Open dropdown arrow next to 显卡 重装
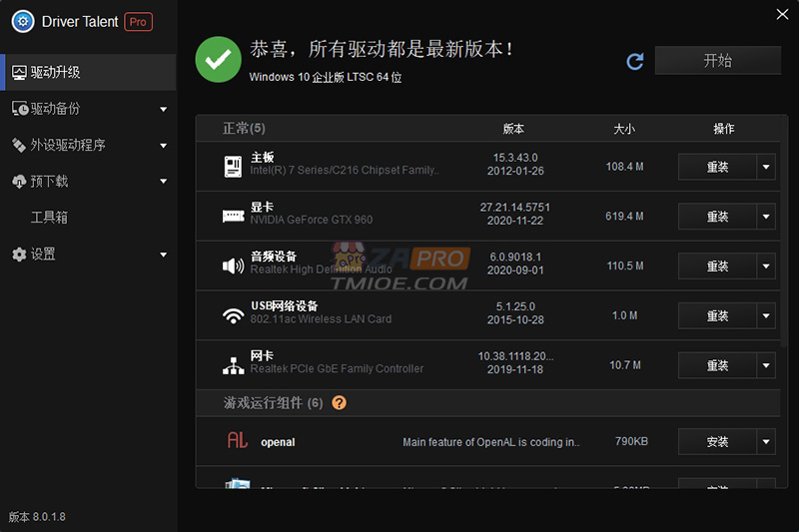799x532 pixels. pyautogui.click(x=766, y=217)
